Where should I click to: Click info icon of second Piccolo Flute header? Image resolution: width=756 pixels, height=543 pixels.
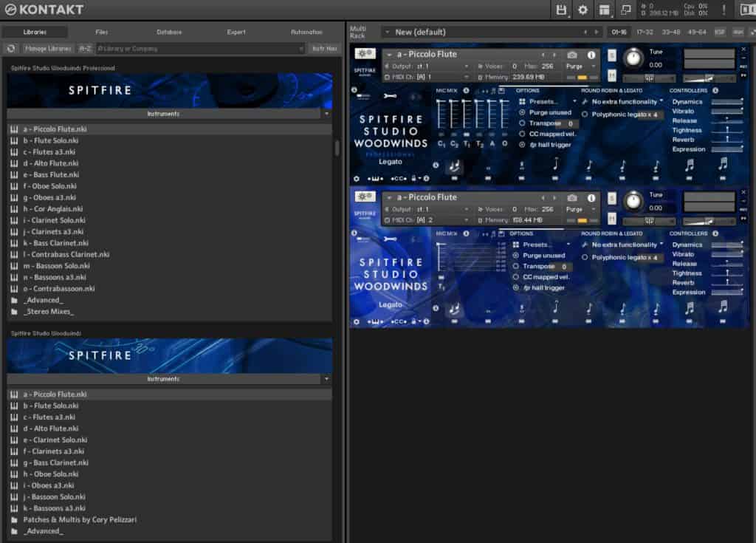(591, 198)
